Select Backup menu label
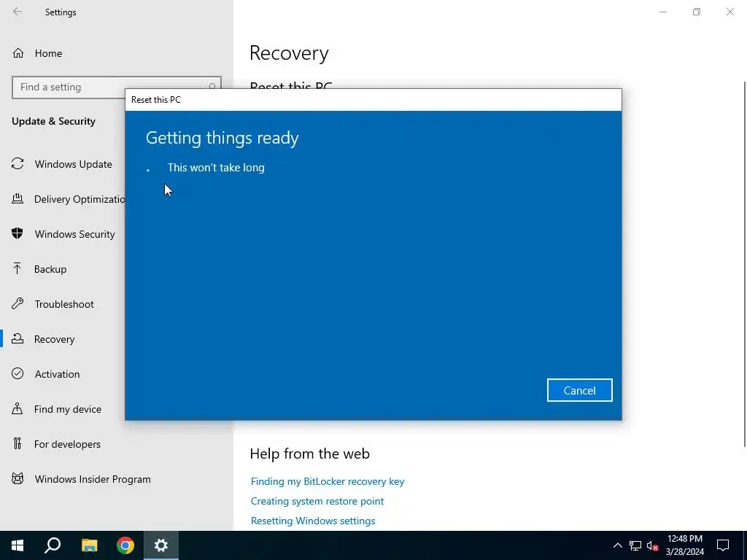 point(50,270)
